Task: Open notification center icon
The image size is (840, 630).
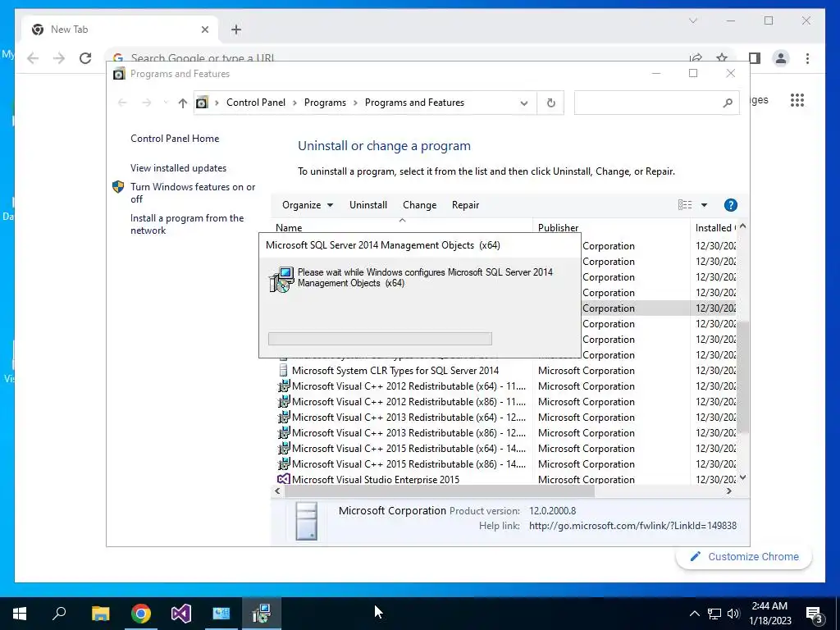Action: [815, 614]
